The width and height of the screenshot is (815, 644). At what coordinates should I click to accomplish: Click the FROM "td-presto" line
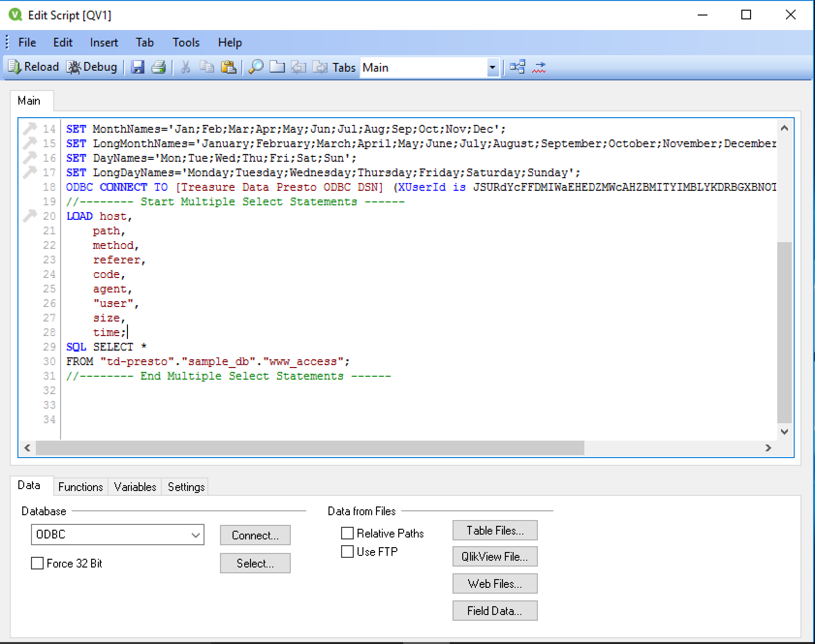tap(208, 361)
